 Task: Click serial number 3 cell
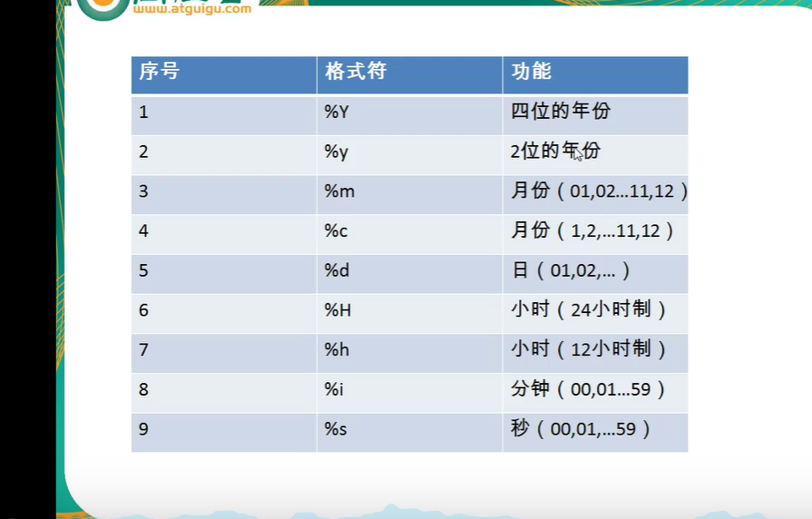click(224, 195)
